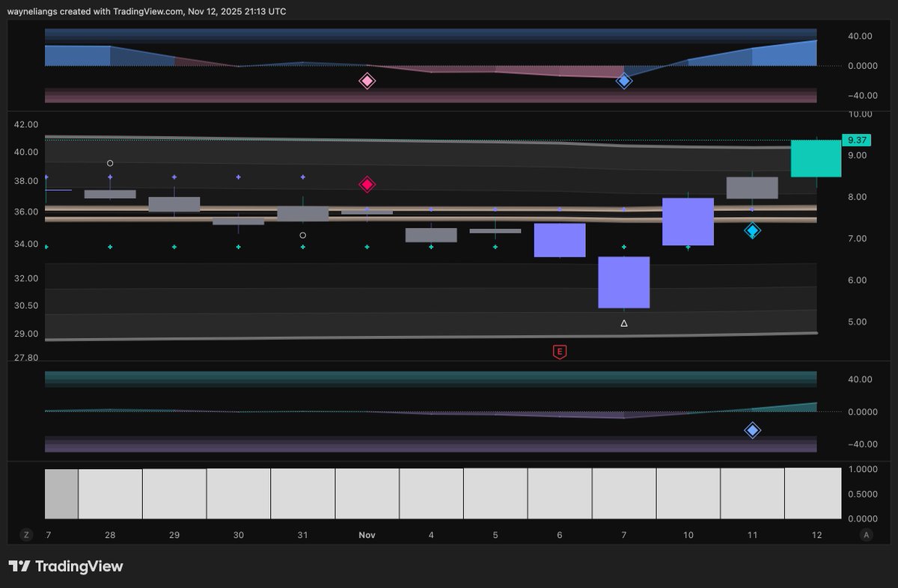
Task: Click the white triangle marker under purple candle
Action: tap(624, 323)
